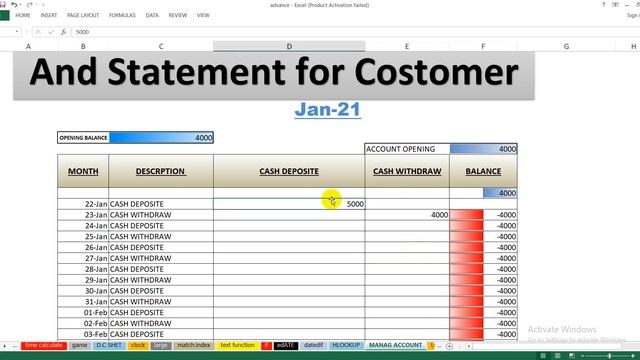640x360 pixels.
Task: Click the formula bar showing 5000
Action: coord(355,32)
